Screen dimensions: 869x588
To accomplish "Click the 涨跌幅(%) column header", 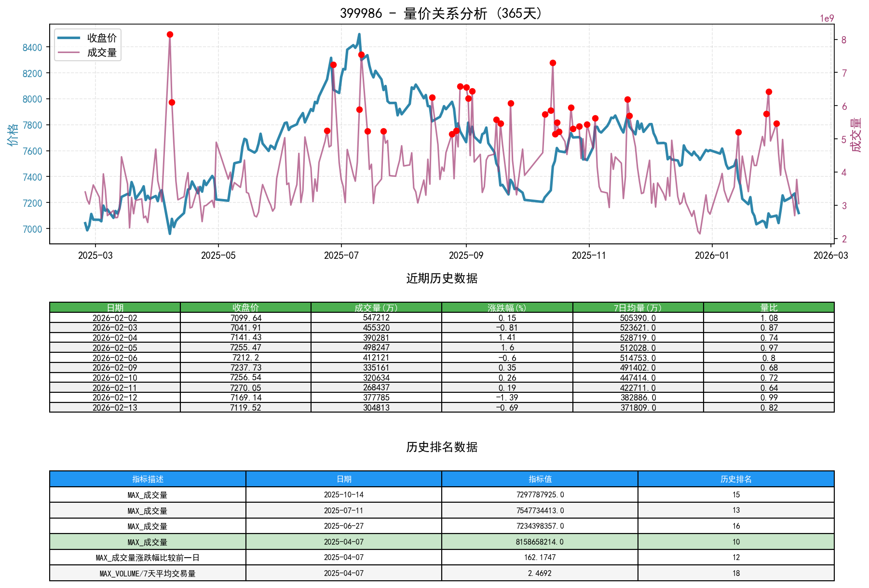I will (506, 305).
